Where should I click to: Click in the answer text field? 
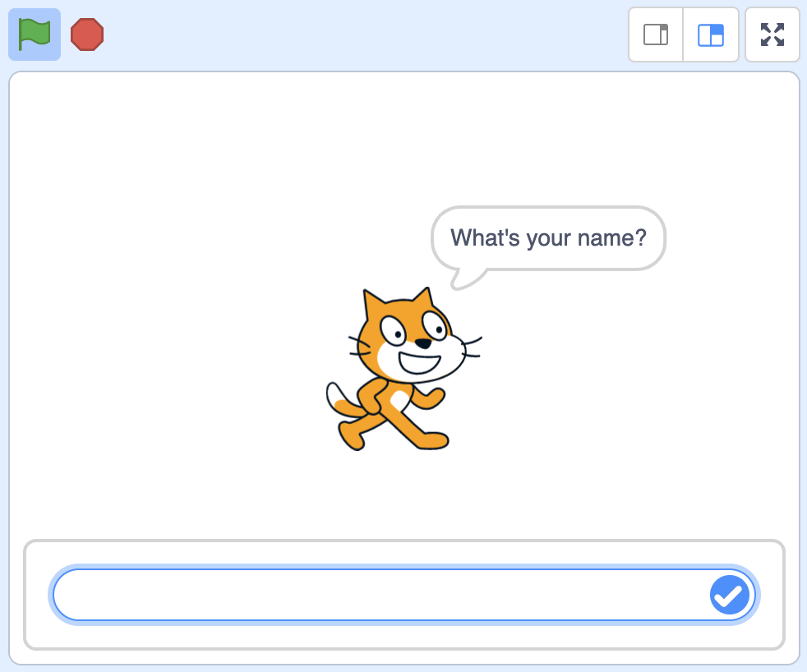tap(378, 595)
